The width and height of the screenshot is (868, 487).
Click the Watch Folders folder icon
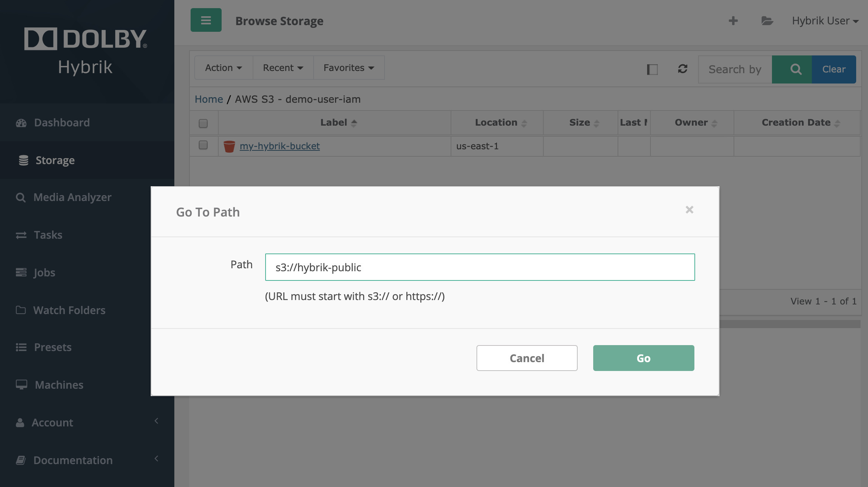tap(21, 310)
